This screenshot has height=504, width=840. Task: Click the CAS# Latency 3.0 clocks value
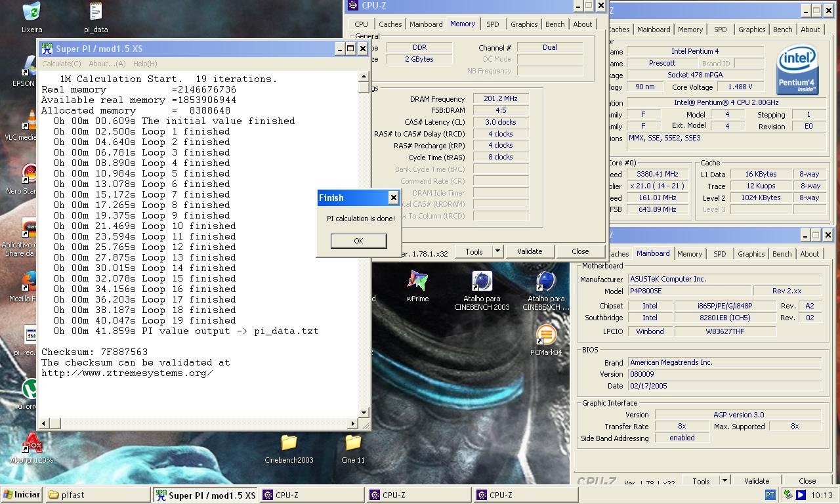pyautogui.click(x=501, y=122)
